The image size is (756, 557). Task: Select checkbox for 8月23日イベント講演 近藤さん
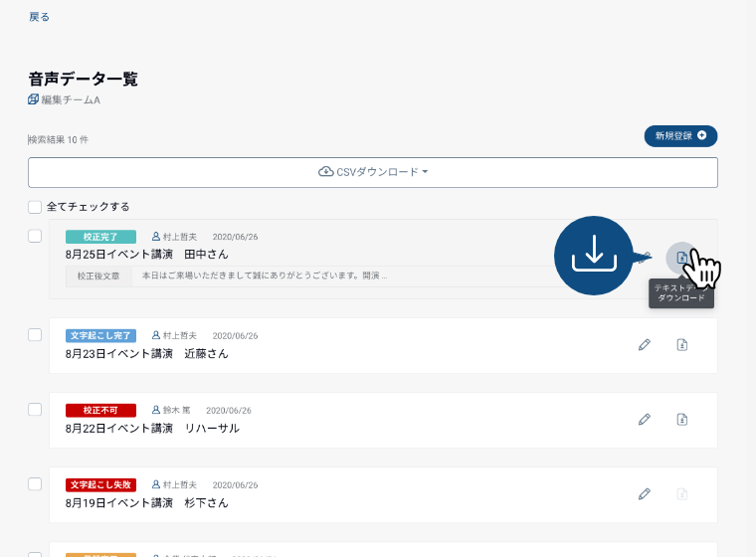(x=35, y=335)
